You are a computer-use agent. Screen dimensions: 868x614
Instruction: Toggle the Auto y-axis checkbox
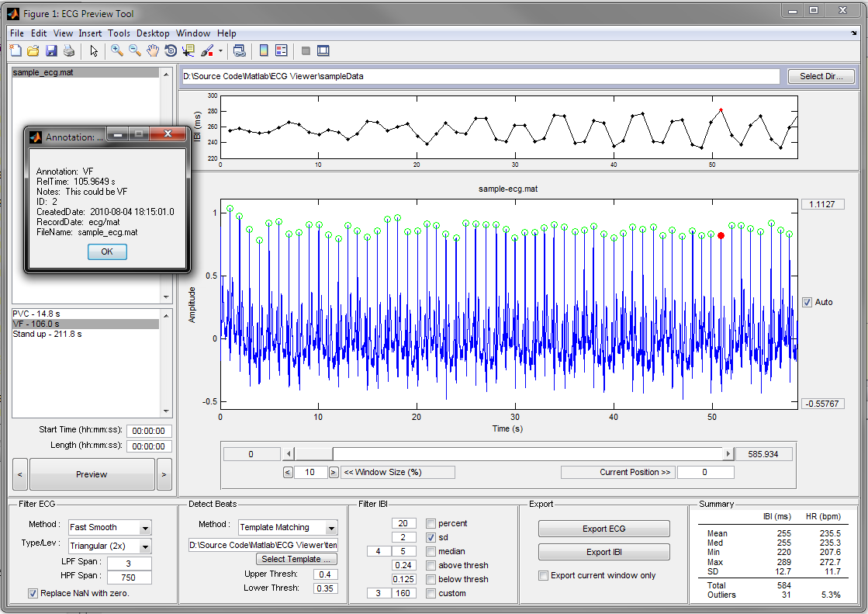tap(807, 302)
